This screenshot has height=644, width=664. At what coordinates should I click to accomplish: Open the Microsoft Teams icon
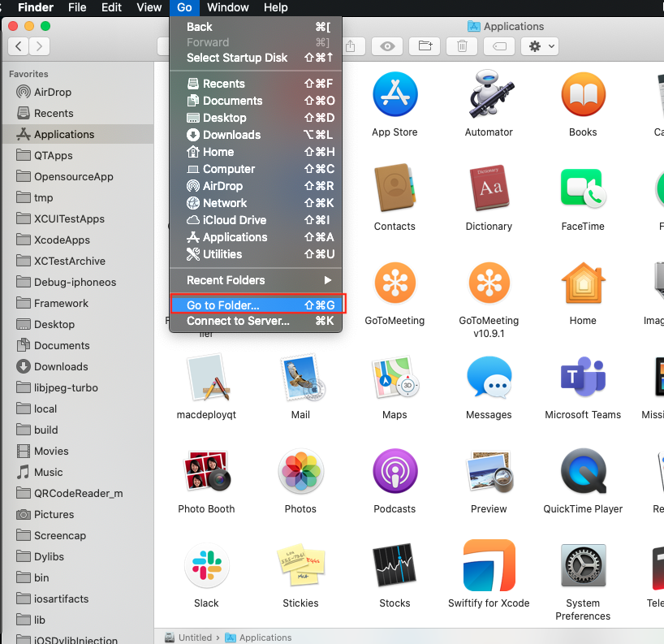(583, 376)
